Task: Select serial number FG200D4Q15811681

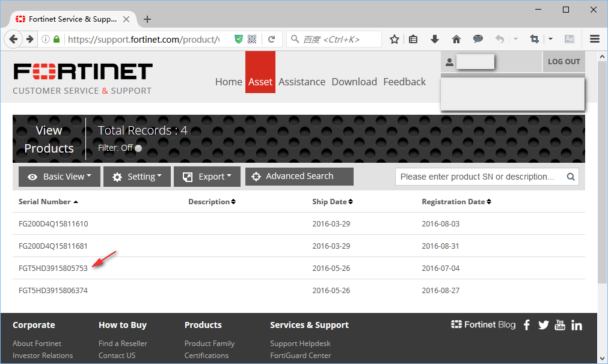Action: (53, 246)
